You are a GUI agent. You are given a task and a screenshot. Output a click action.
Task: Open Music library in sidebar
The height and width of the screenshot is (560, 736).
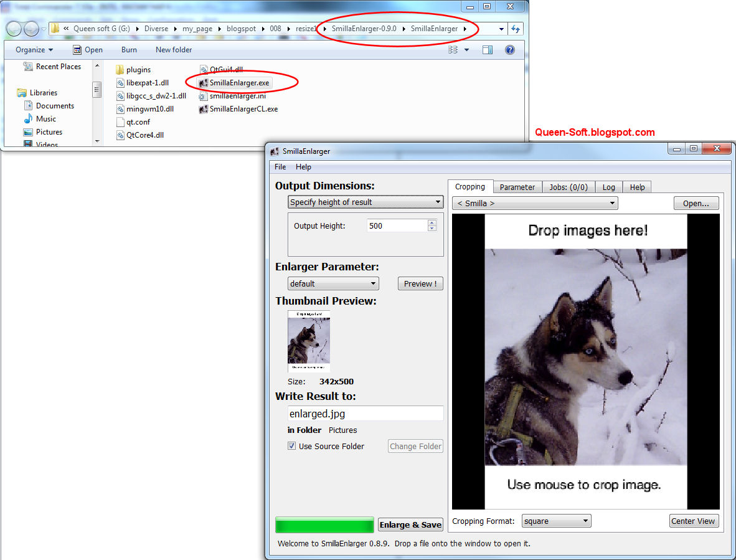pyautogui.click(x=40, y=119)
